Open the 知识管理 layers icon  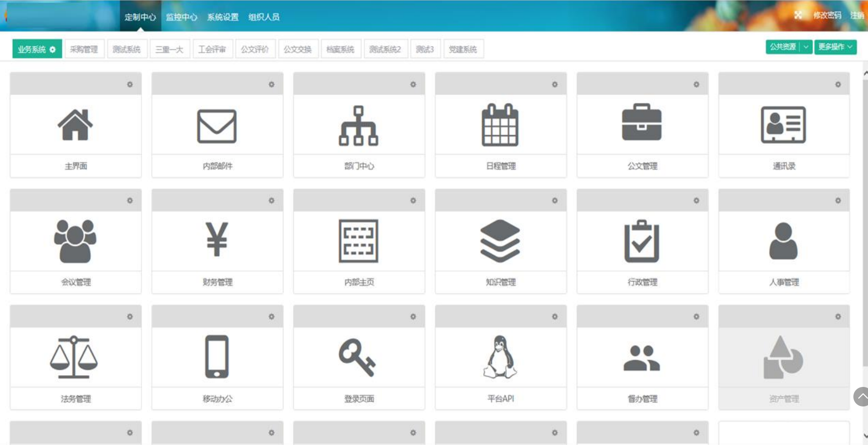(x=500, y=241)
